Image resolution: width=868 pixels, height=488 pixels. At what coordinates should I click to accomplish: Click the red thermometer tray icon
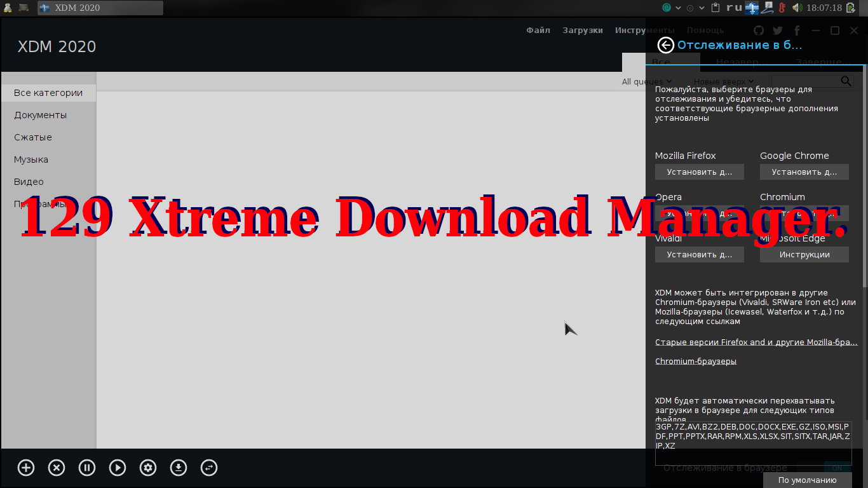[781, 8]
